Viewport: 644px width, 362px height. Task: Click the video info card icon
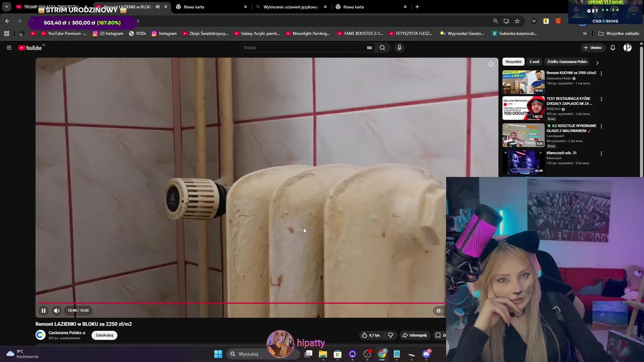coord(491,64)
